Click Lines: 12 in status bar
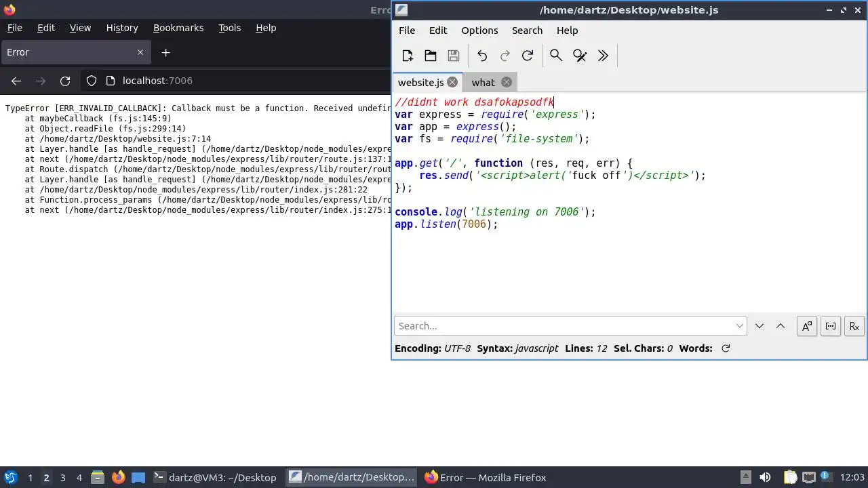This screenshot has width=868, height=488. pyautogui.click(x=586, y=348)
